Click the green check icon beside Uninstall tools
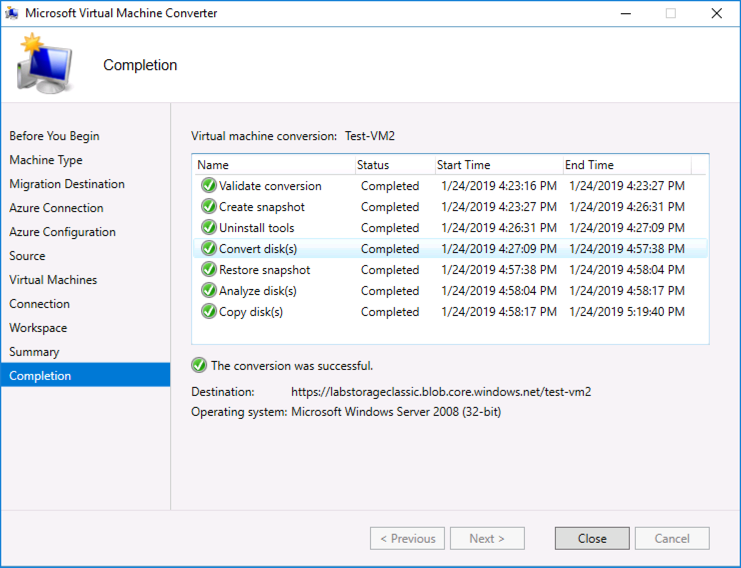The height and width of the screenshot is (568, 741). tap(208, 227)
